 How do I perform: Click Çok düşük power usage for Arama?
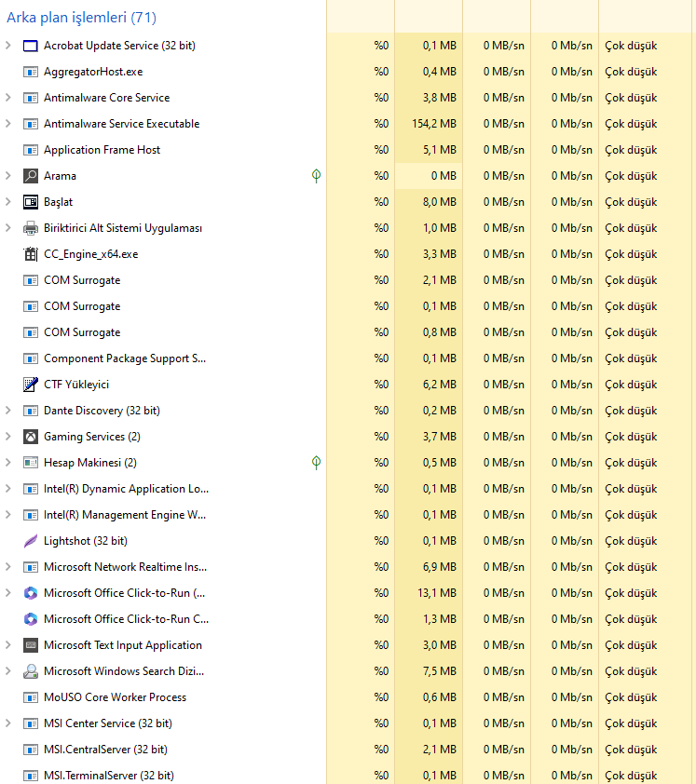631,176
